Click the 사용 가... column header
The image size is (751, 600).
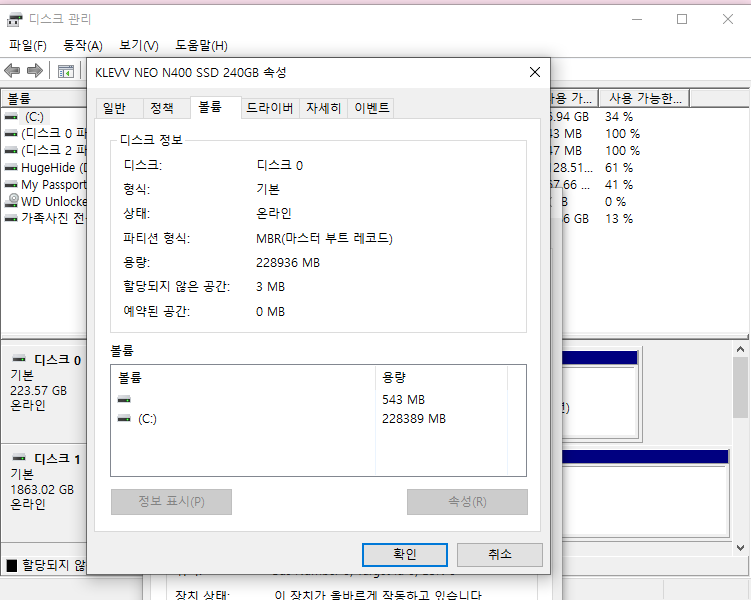pyautogui.click(x=574, y=99)
